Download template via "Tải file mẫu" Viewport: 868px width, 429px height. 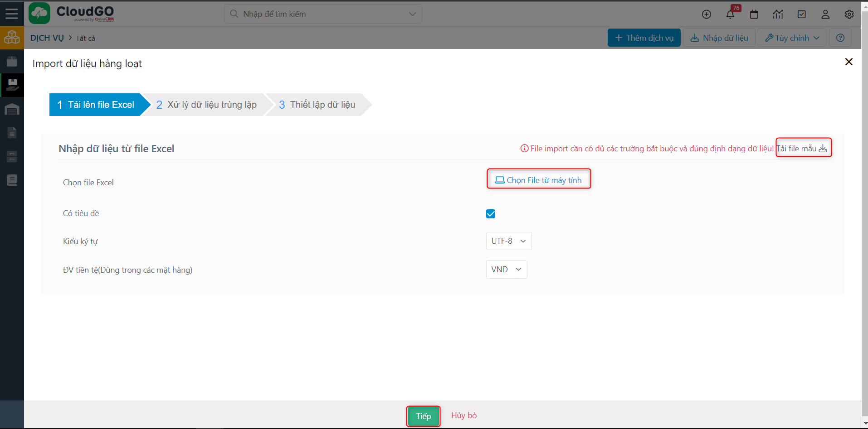pyautogui.click(x=803, y=148)
